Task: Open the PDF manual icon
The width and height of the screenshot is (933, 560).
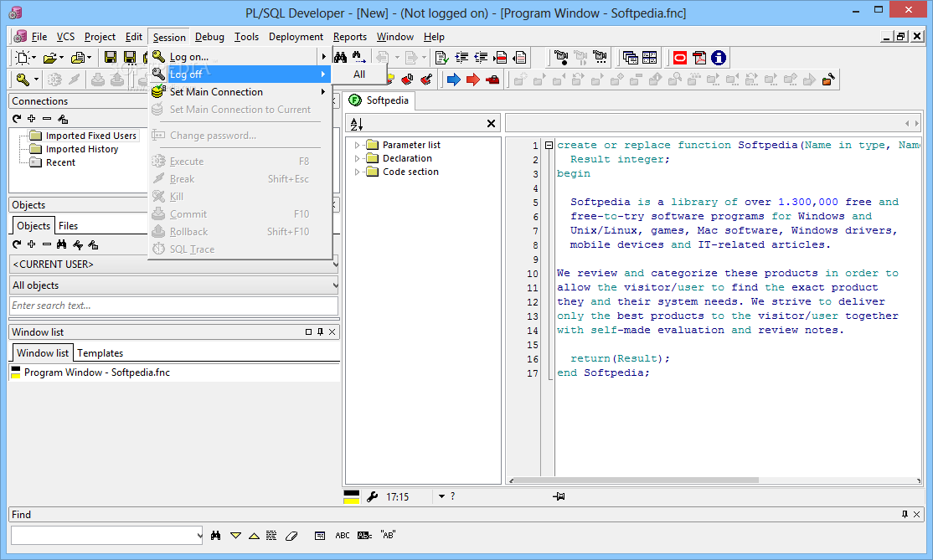Action: [x=699, y=58]
